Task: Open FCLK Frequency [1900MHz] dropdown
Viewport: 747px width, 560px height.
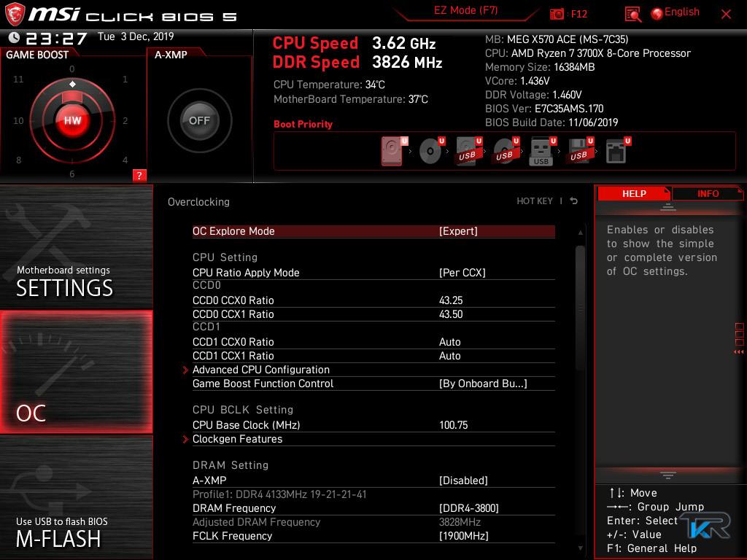Action: tap(373, 536)
